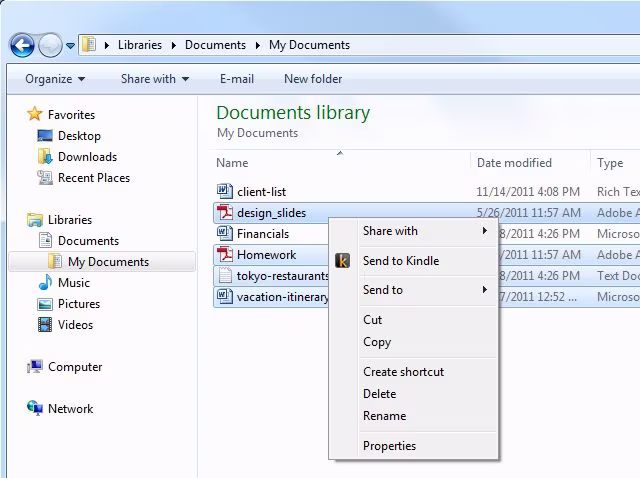The image size is (640, 478).
Task: Select Network in the navigation pane
Action: click(x=71, y=409)
